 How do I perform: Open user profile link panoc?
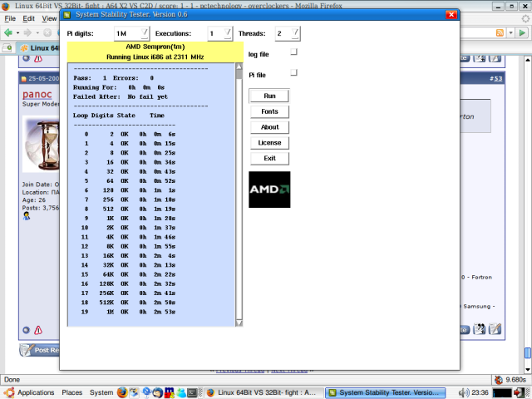(37, 94)
